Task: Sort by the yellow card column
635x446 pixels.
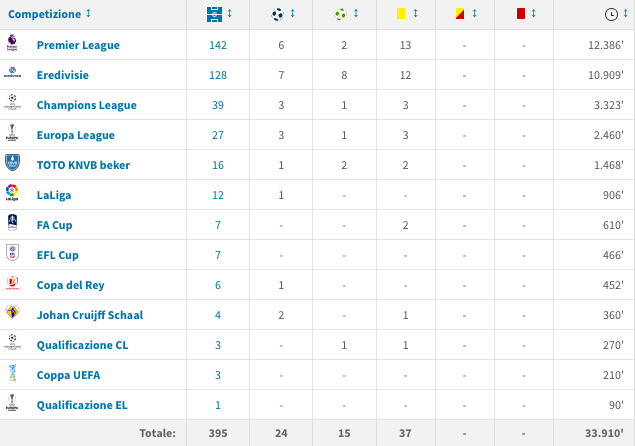Action: click(x=407, y=14)
